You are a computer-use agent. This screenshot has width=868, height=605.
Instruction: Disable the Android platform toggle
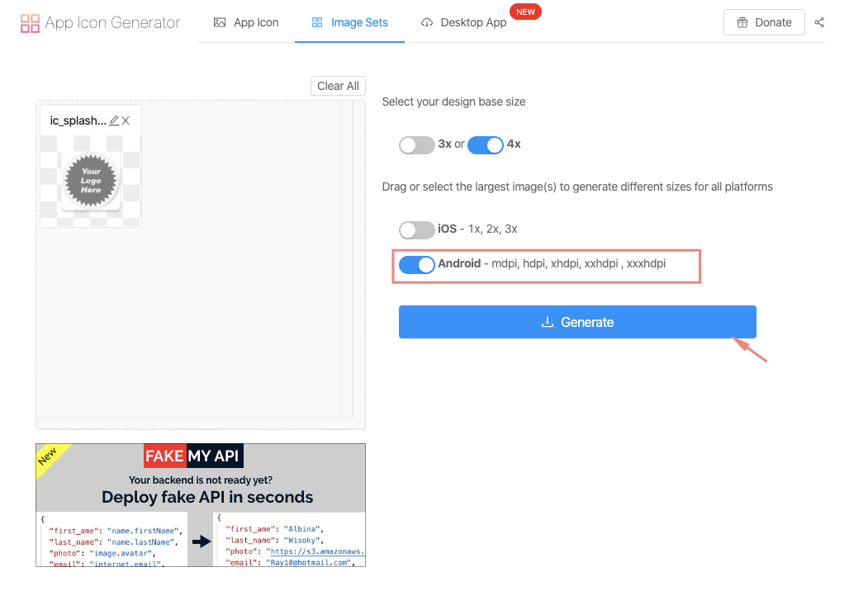(x=416, y=264)
